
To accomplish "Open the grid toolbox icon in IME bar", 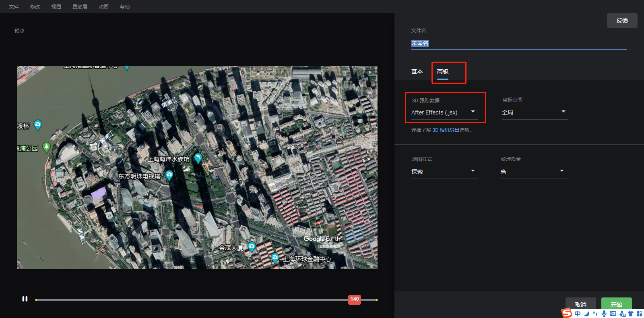I will point(639,314).
